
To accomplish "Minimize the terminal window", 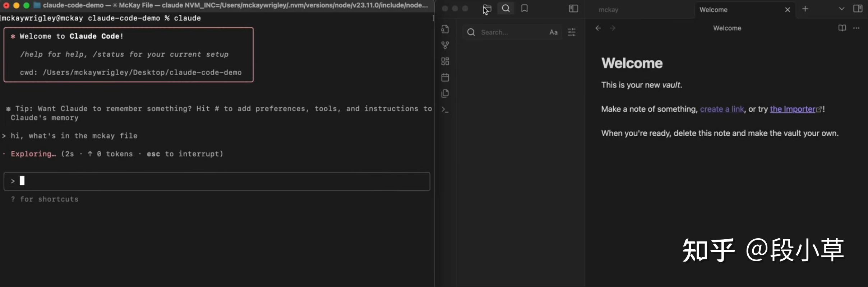I will point(16,5).
